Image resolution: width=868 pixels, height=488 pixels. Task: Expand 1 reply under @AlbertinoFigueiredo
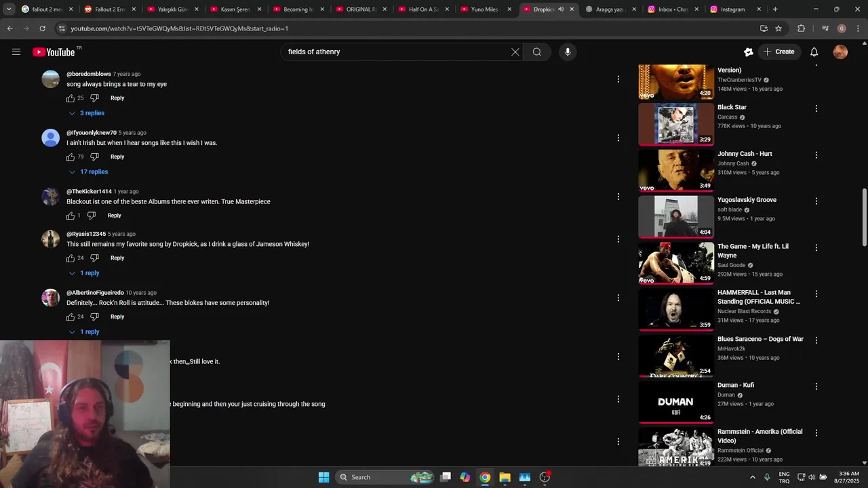pos(84,332)
